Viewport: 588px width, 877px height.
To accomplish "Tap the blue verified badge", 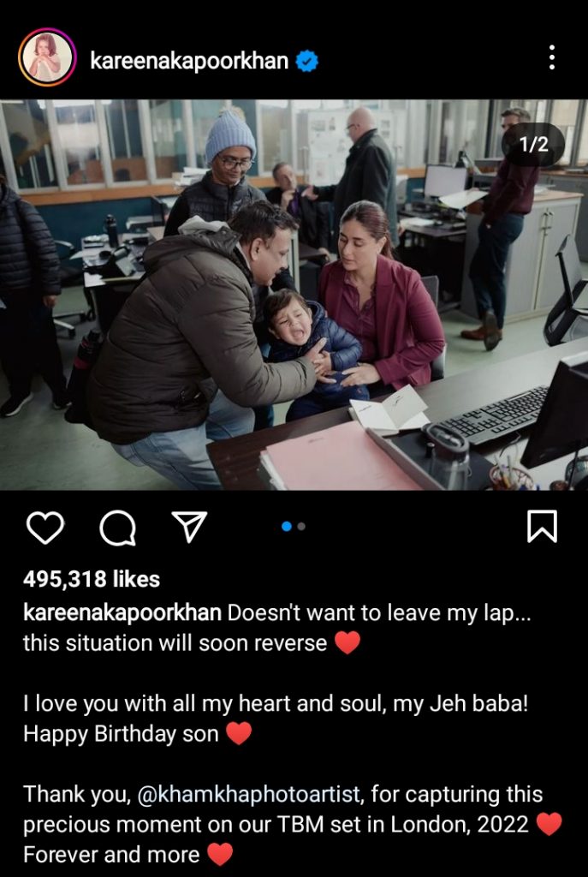I will 307,61.
